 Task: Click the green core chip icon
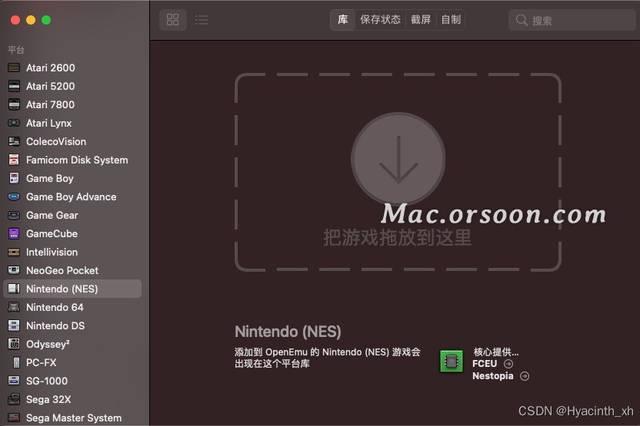click(x=451, y=361)
